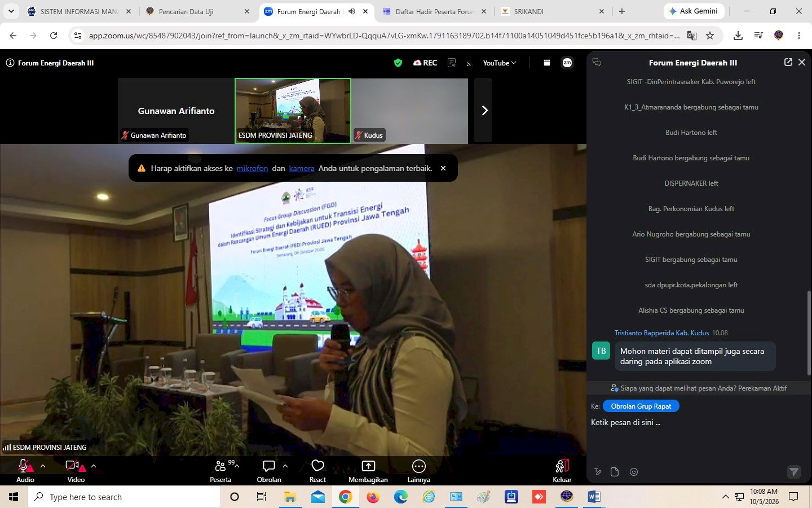Open the Zoom view layout icon
The image size is (812, 508).
click(547, 63)
